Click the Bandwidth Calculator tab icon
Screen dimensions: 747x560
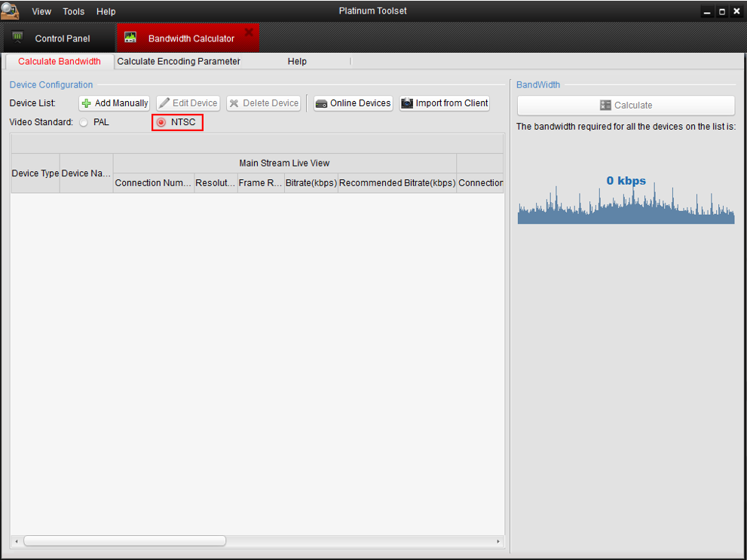130,38
